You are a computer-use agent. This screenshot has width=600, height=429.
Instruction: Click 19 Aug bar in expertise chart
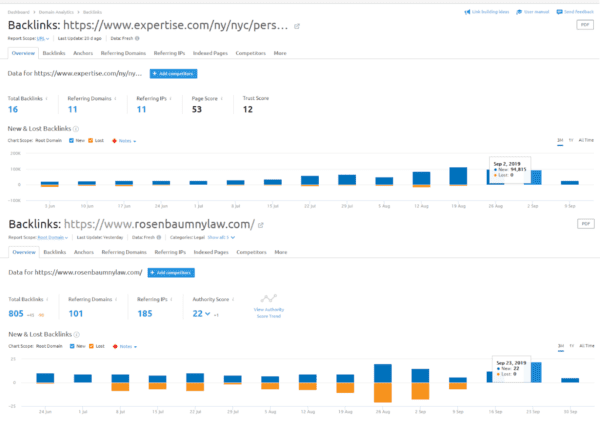click(458, 176)
